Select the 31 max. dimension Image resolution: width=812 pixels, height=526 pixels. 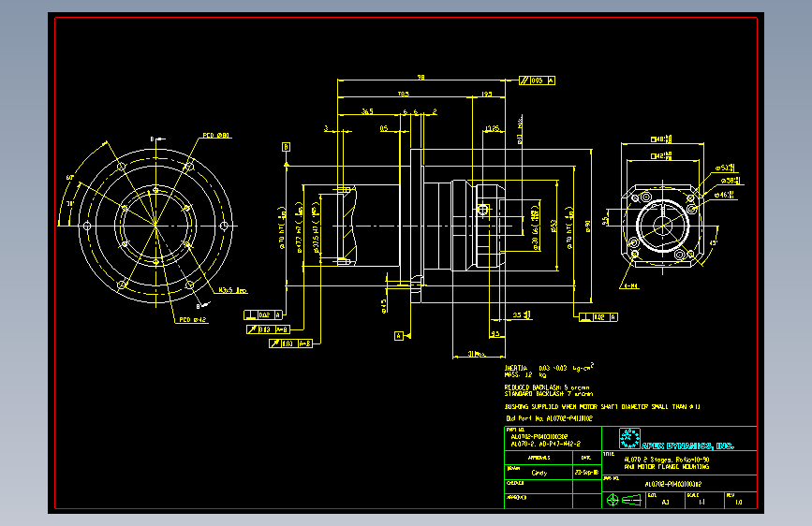(477, 354)
